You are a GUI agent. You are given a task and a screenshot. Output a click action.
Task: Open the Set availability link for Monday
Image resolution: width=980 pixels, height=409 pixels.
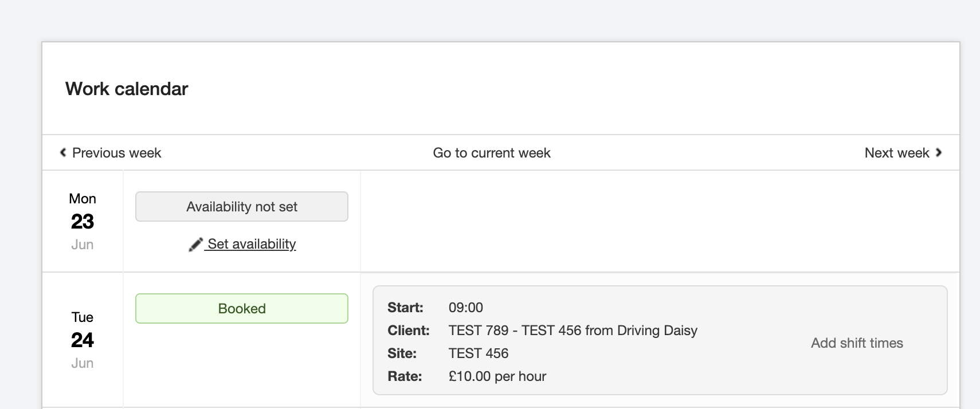click(252, 244)
